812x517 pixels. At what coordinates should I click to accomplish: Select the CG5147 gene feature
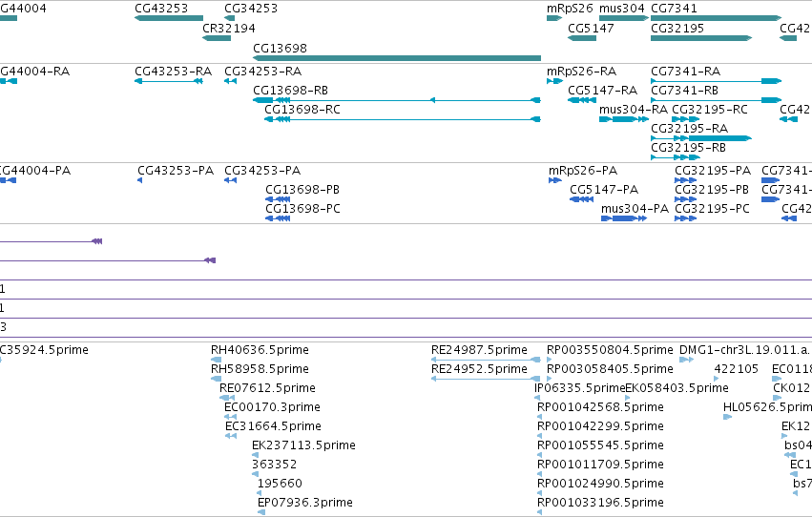click(582, 38)
